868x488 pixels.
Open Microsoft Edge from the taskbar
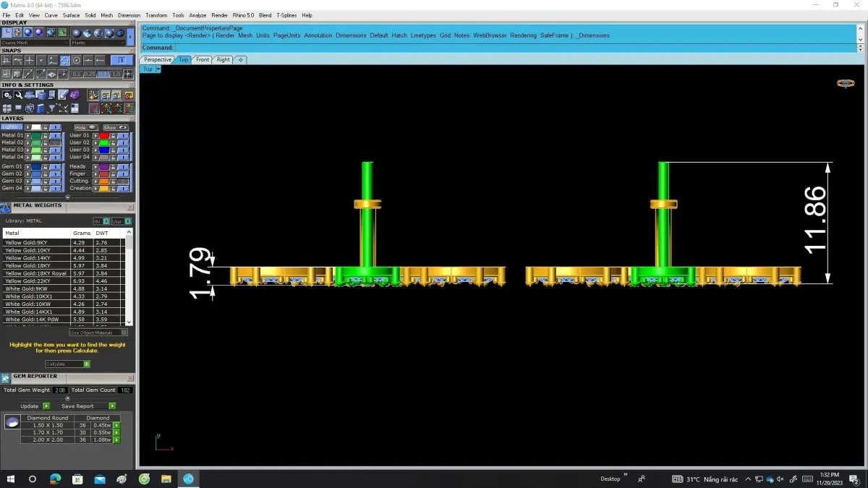(56, 479)
